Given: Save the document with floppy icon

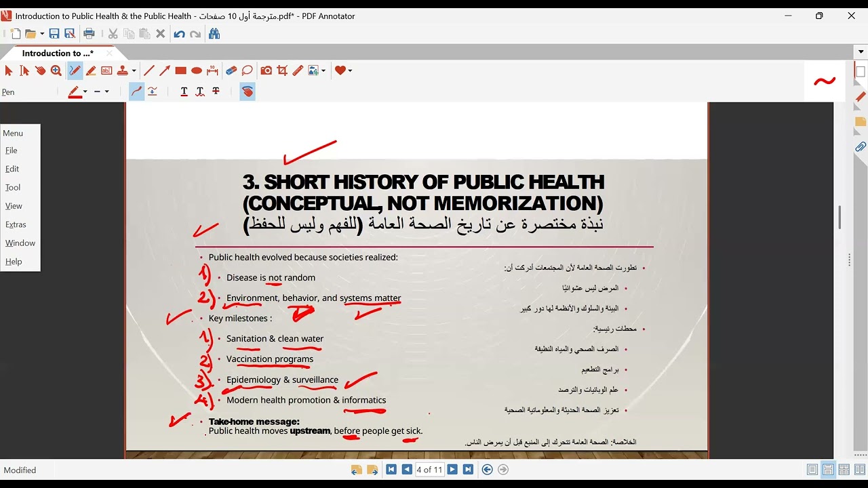Looking at the screenshot, I should [54, 33].
